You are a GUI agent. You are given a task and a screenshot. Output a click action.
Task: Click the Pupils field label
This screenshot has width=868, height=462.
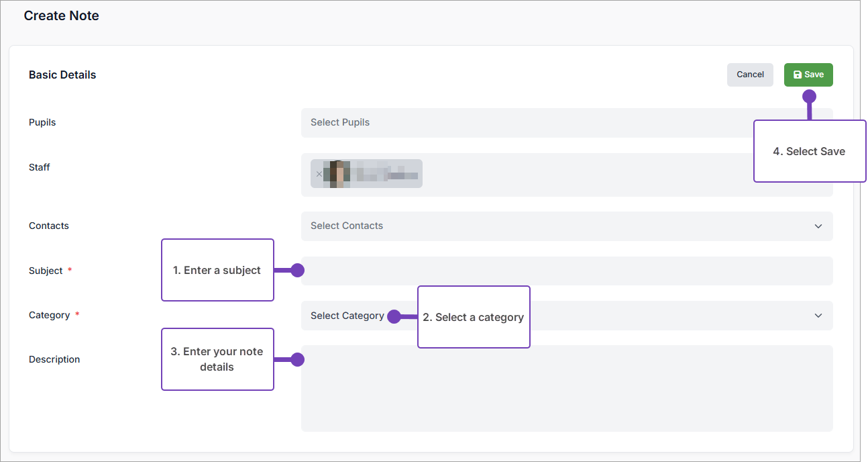pyautogui.click(x=42, y=122)
